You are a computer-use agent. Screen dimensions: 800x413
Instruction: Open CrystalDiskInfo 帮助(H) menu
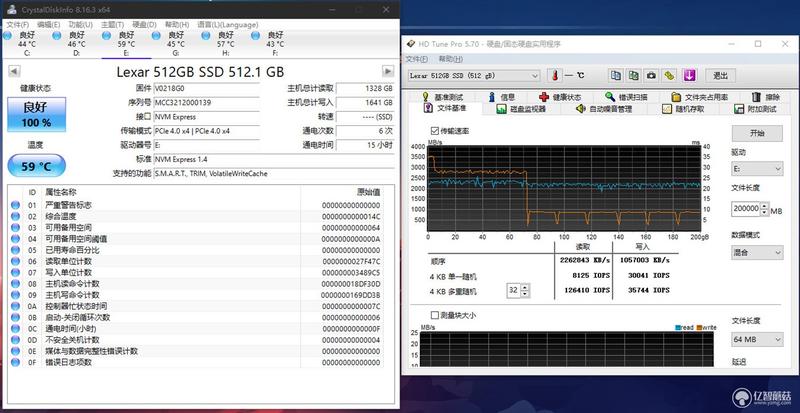[177, 25]
